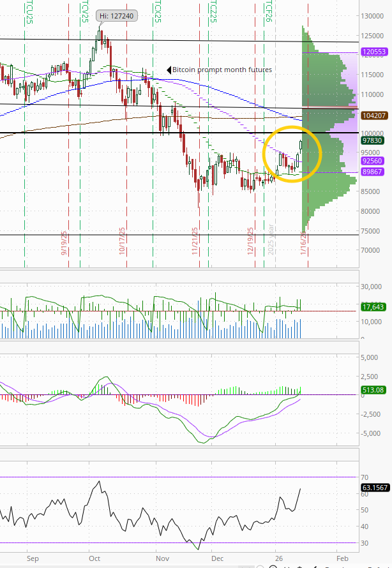Click the 5,000 MACD axis value

point(369,357)
